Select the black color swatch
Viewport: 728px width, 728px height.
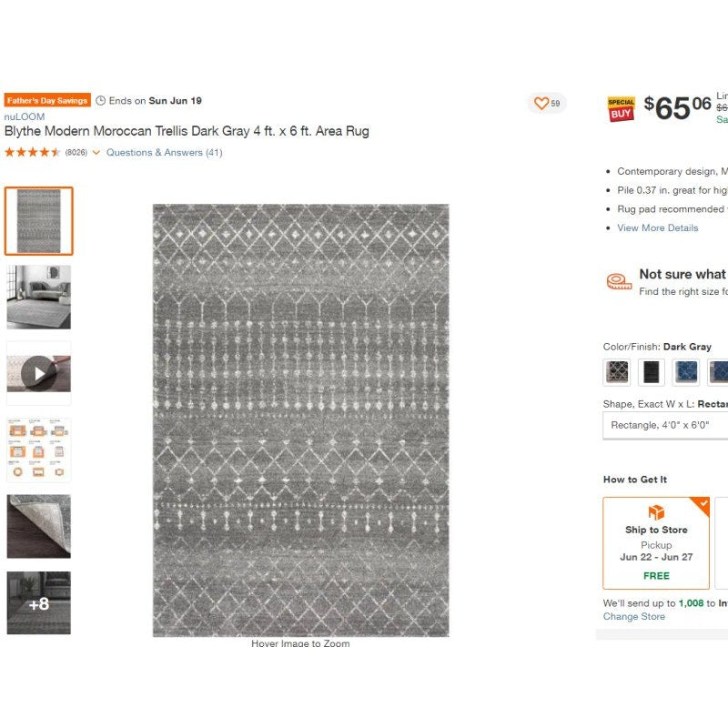[x=652, y=371]
